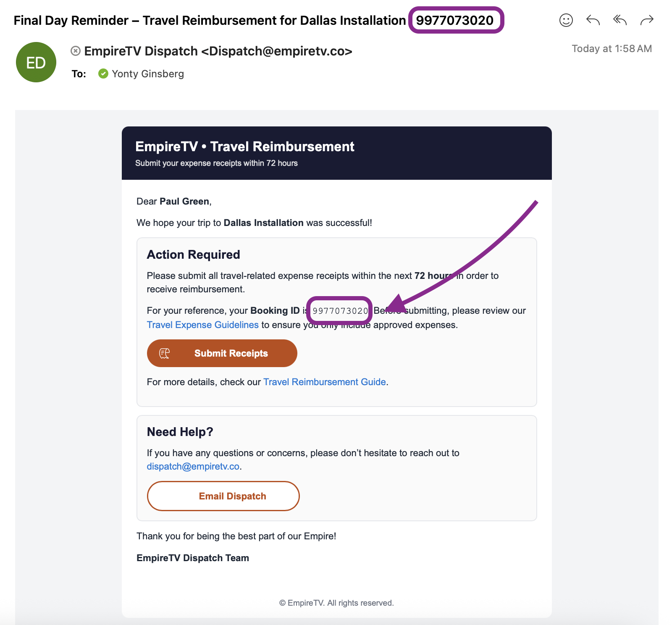
Task: Click the dispatch@empiretv.co email link
Action: [193, 466]
